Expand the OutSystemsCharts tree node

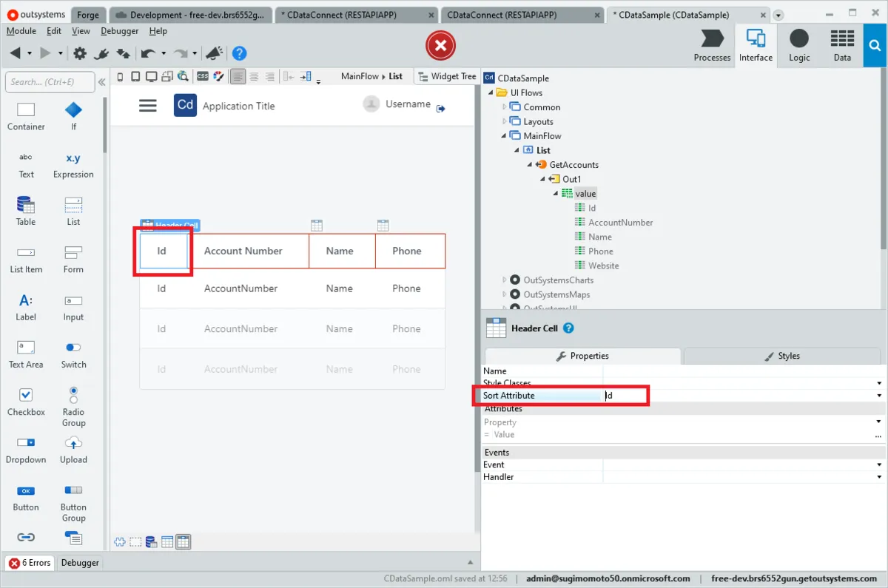point(505,280)
